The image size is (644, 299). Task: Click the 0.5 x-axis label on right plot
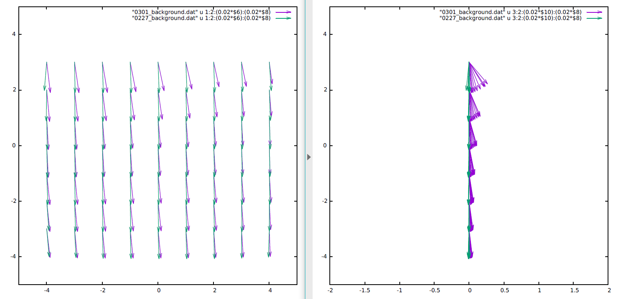504,291
